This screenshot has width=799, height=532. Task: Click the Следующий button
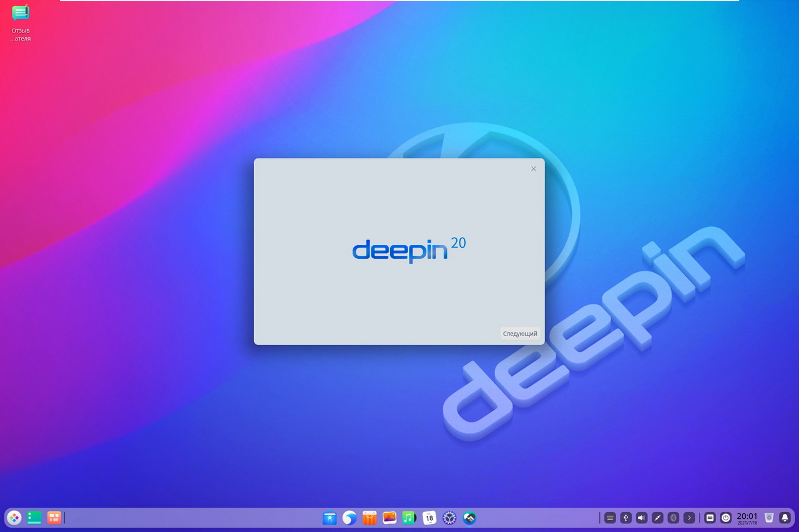pyautogui.click(x=520, y=334)
